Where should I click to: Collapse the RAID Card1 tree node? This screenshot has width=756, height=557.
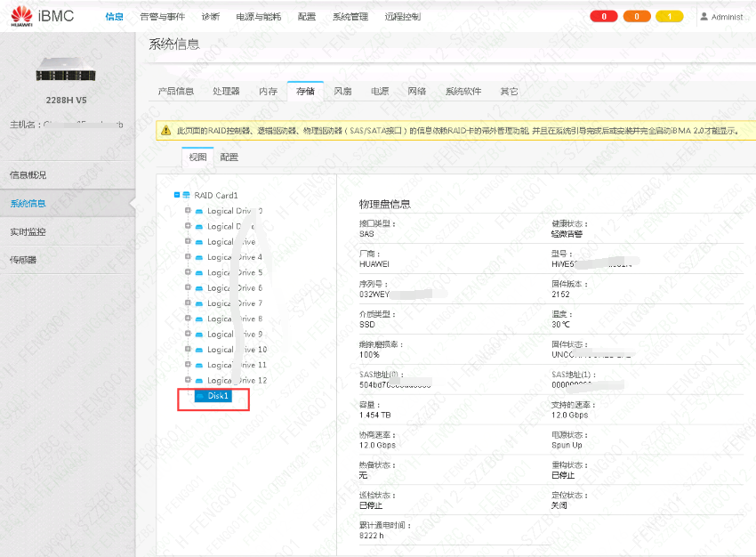[177, 195]
